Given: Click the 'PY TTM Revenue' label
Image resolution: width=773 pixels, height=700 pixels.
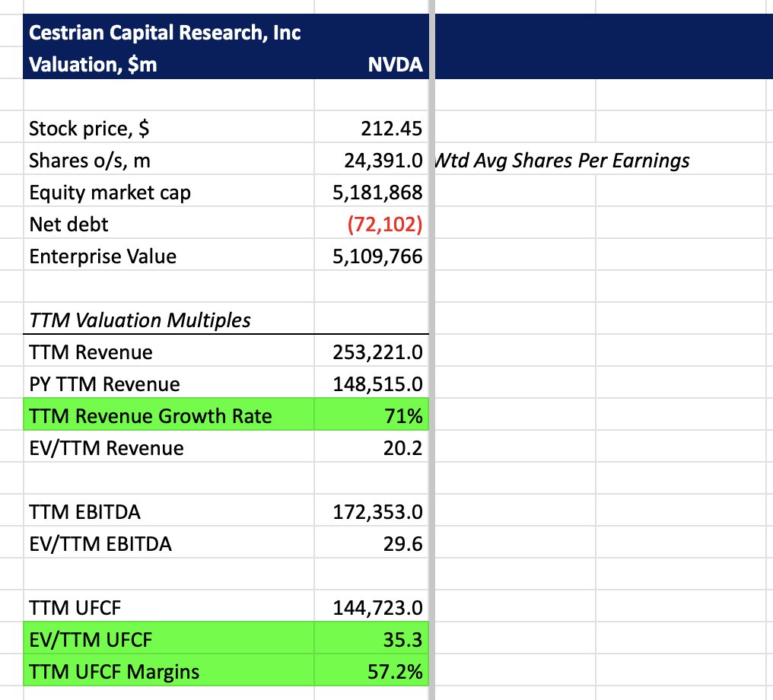Looking at the screenshot, I should pos(104,384).
